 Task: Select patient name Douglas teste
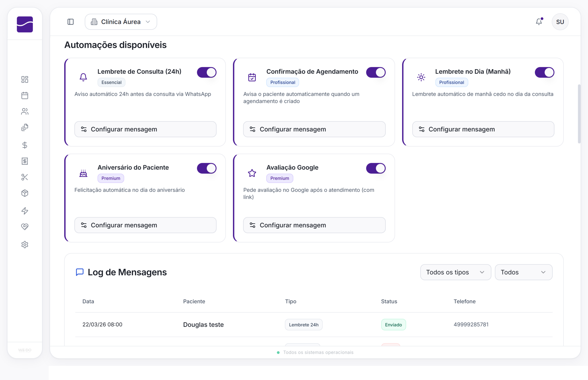(x=203, y=325)
